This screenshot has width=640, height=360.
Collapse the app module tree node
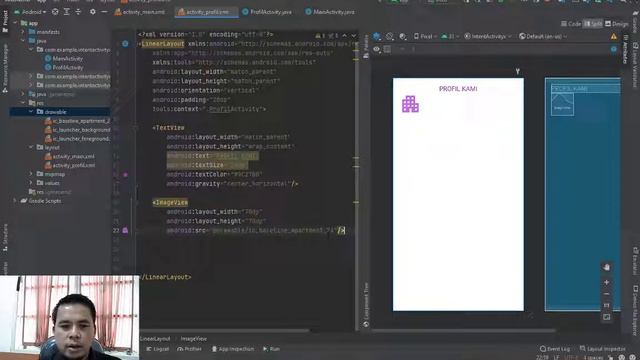[x=15, y=23]
